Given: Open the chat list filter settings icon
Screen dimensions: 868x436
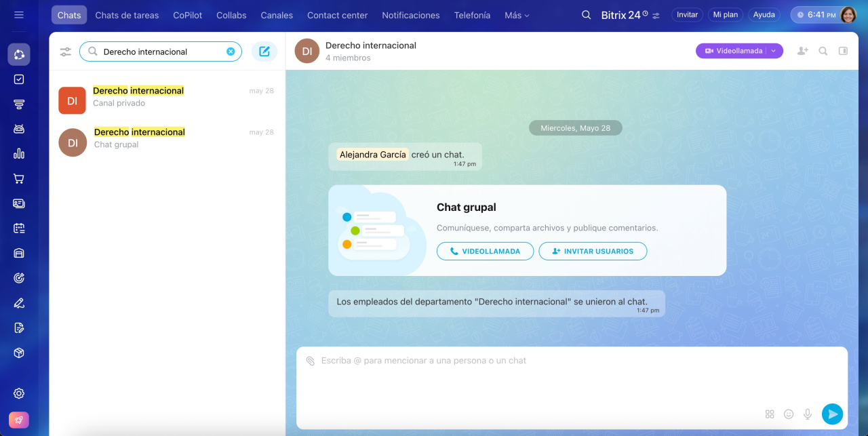Looking at the screenshot, I should (66, 52).
